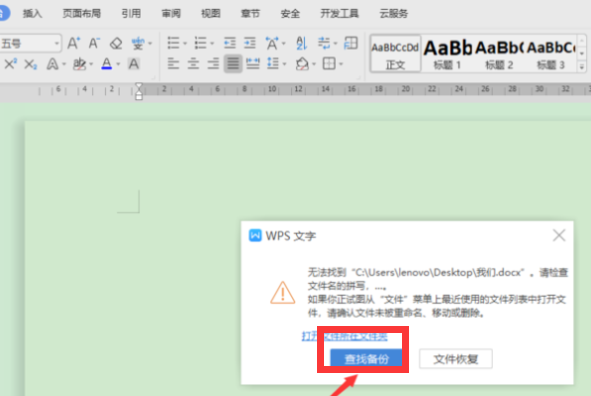Screen dimensions: 591x396
Task: Apply shading with the paint bucket
Action: click(x=302, y=64)
